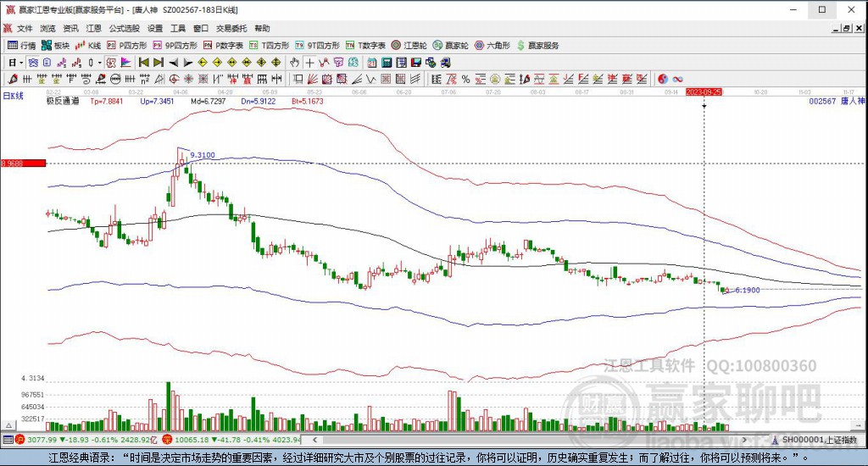Image resolution: width=868 pixels, height=466 pixels.
Task: Select the n² square tool icon
Action: click(x=145, y=79)
